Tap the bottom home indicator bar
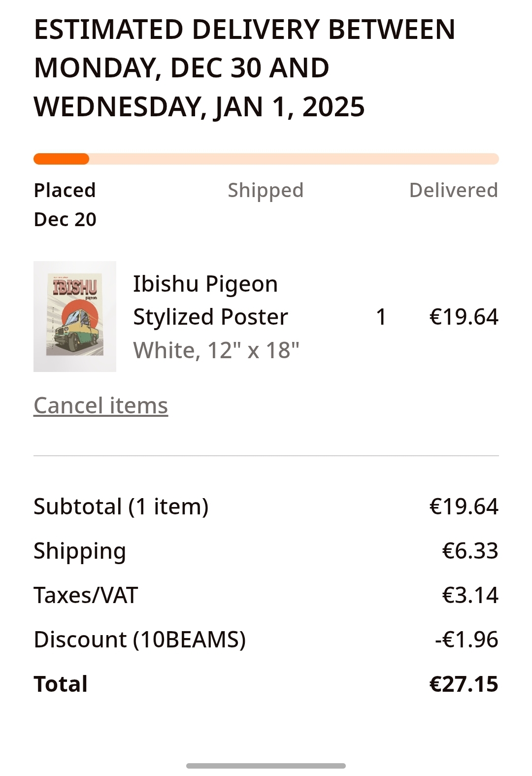The height and width of the screenshot is (776, 532). pos(266,766)
